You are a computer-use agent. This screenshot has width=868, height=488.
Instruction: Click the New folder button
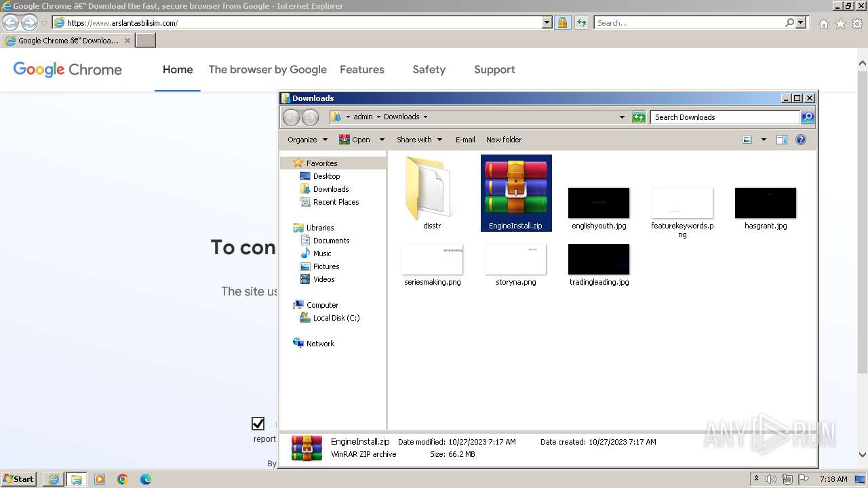tap(504, 140)
